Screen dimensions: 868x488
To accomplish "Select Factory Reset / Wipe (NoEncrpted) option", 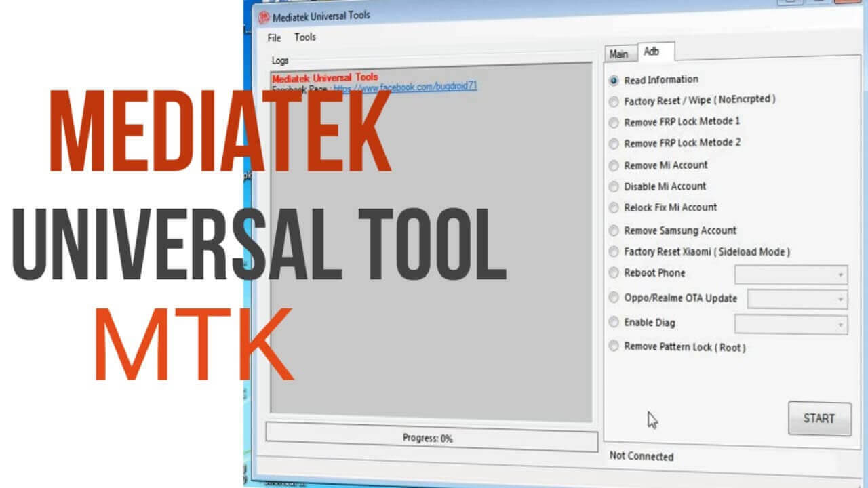I will point(613,102).
